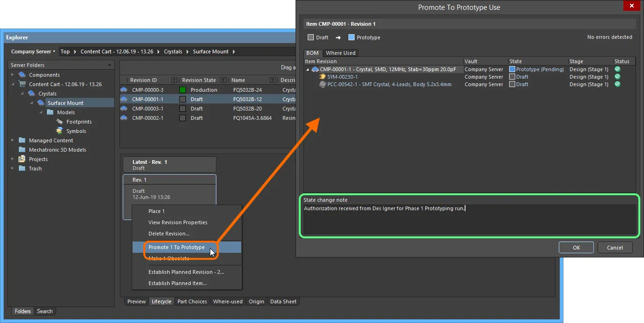Click the green status checkmark for PCC-00542-1
This screenshot has height=323, width=644.
pyautogui.click(x=617, y=84)
